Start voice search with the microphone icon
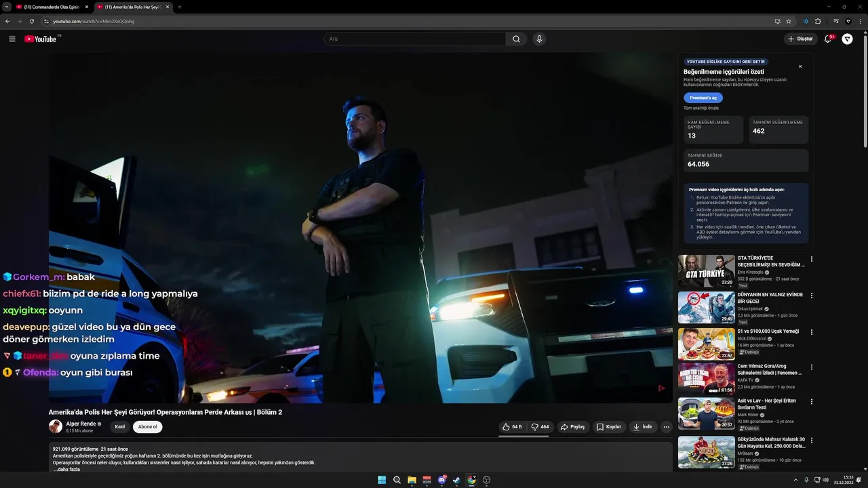 539,39
